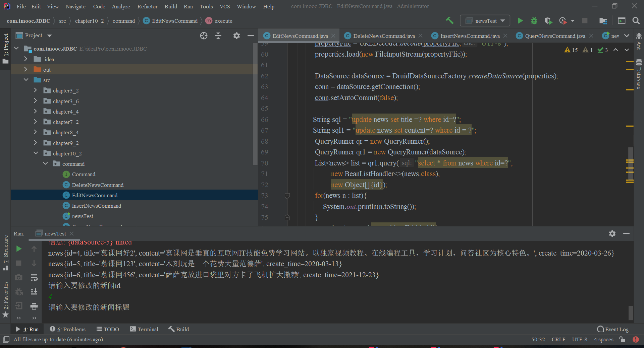Select DeleteNewsCommand in project tree
This screenshot has width=644, height=348.
pos(98,185)
